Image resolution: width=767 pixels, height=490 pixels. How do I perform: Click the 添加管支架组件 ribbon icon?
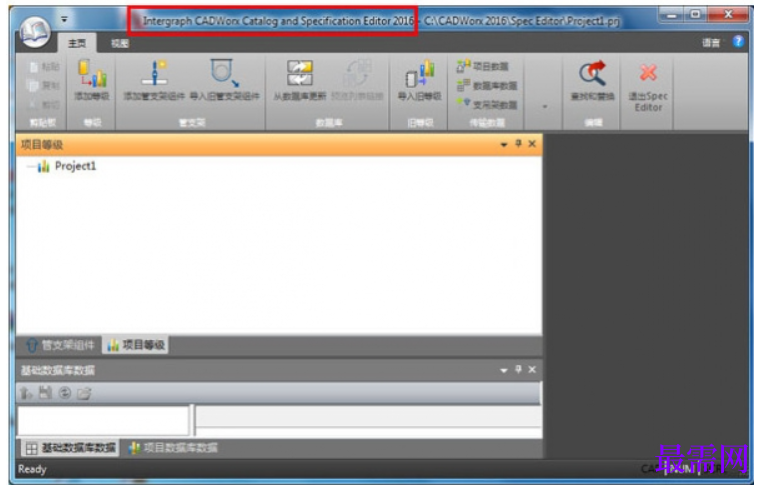pyautogui.click(x=155, y=73)
